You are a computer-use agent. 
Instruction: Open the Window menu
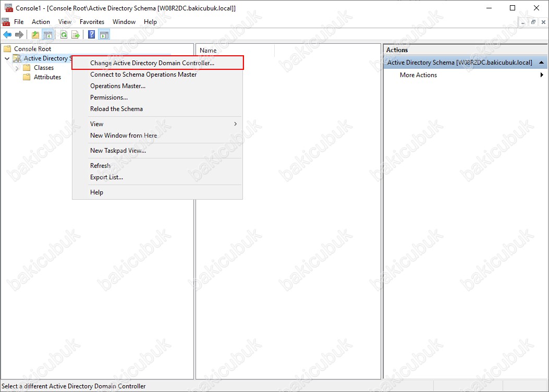124,22
